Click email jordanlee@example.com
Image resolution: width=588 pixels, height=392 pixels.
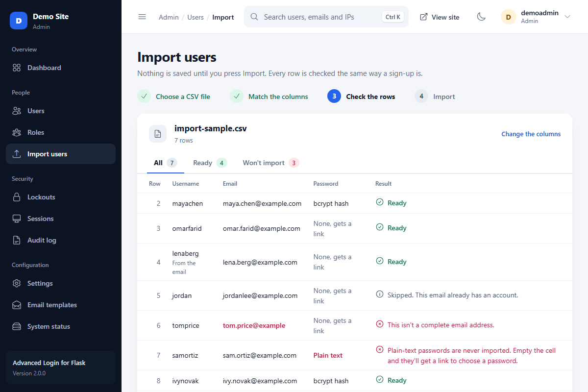(x=260, y=295)
